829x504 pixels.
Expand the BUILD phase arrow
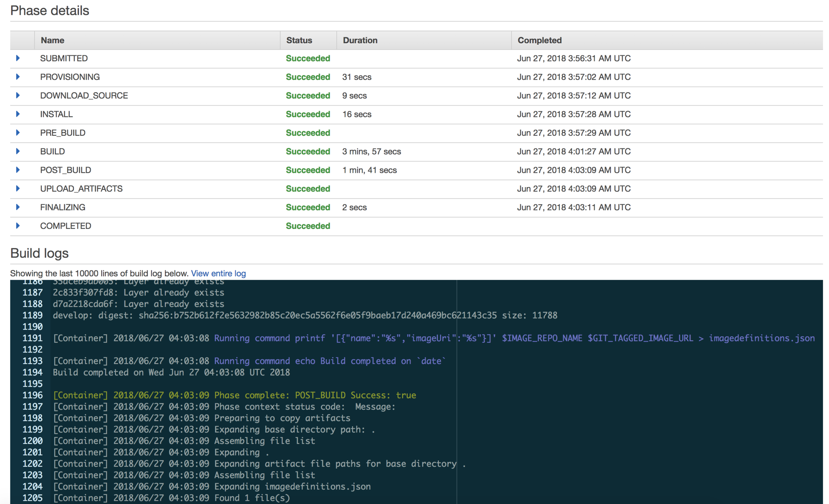point(18,152)
